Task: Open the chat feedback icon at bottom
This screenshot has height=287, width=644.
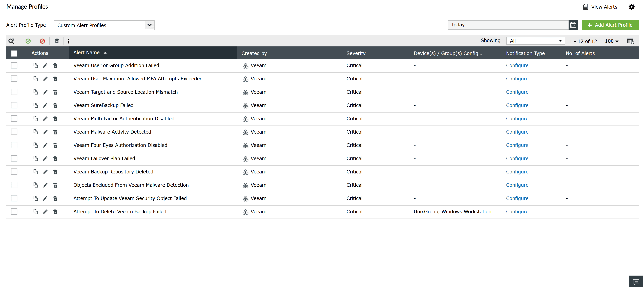Action: 636,282
